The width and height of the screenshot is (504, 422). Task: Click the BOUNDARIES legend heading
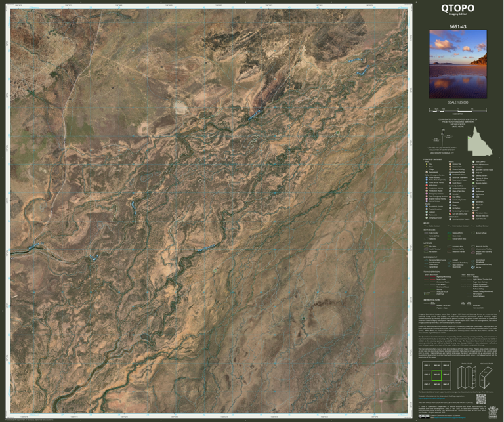pos(429,230)
